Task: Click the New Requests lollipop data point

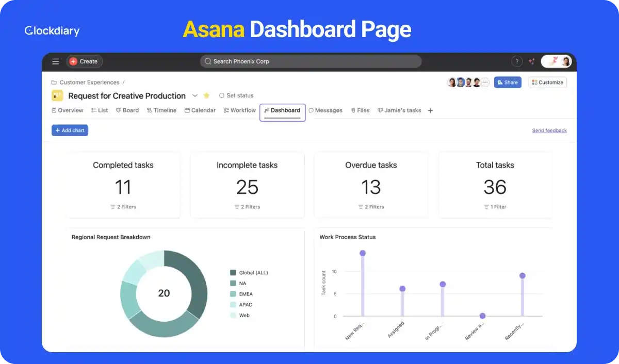Action: (363, 253)
